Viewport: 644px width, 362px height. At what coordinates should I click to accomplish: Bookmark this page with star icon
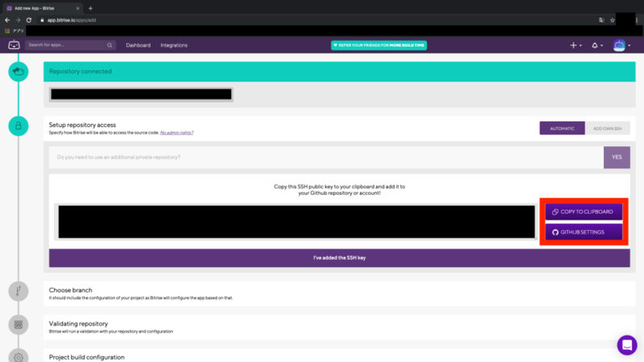coord(612,19)
